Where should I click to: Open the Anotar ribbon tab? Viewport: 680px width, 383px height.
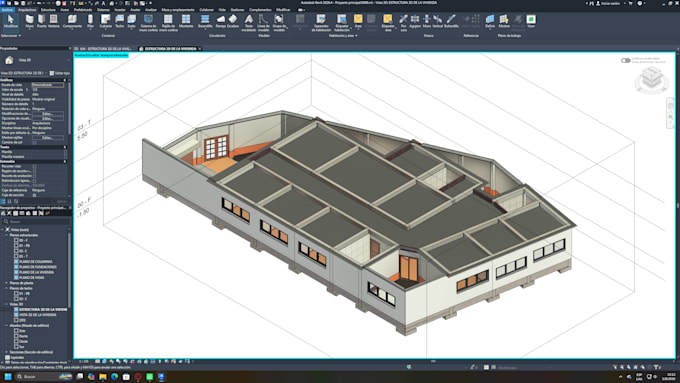(135, 10)
